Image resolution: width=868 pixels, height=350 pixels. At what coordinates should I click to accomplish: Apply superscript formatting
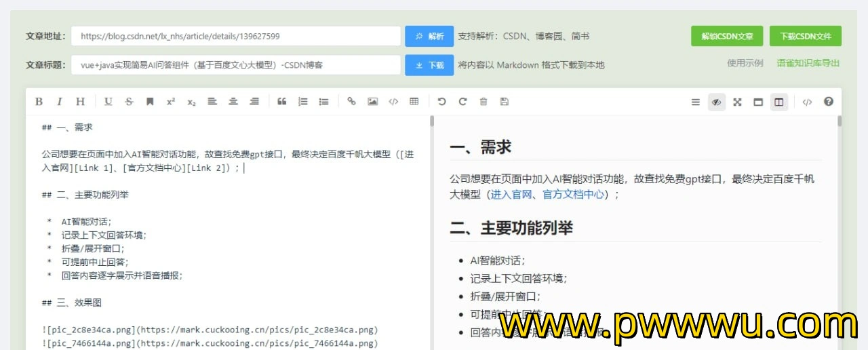click(171, 102)
